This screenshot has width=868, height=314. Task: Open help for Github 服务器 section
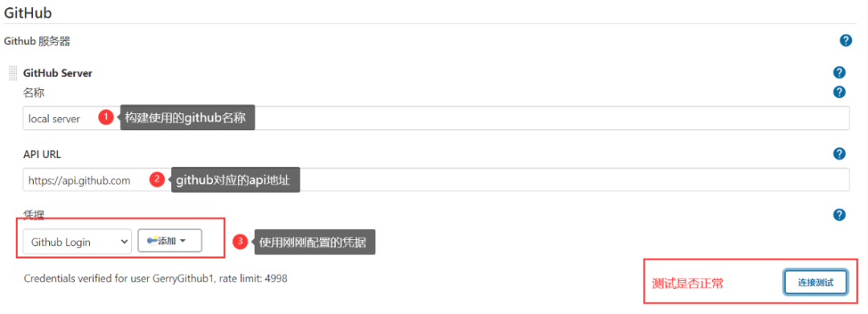[x=845, y=40]
